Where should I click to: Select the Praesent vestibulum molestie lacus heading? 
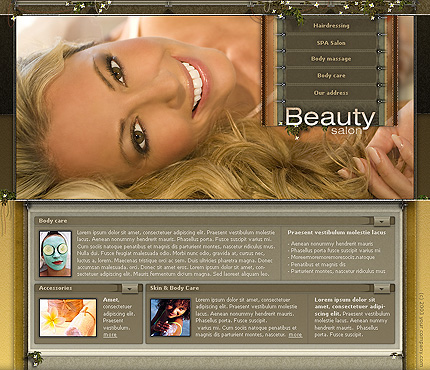[x=337, y=232]
